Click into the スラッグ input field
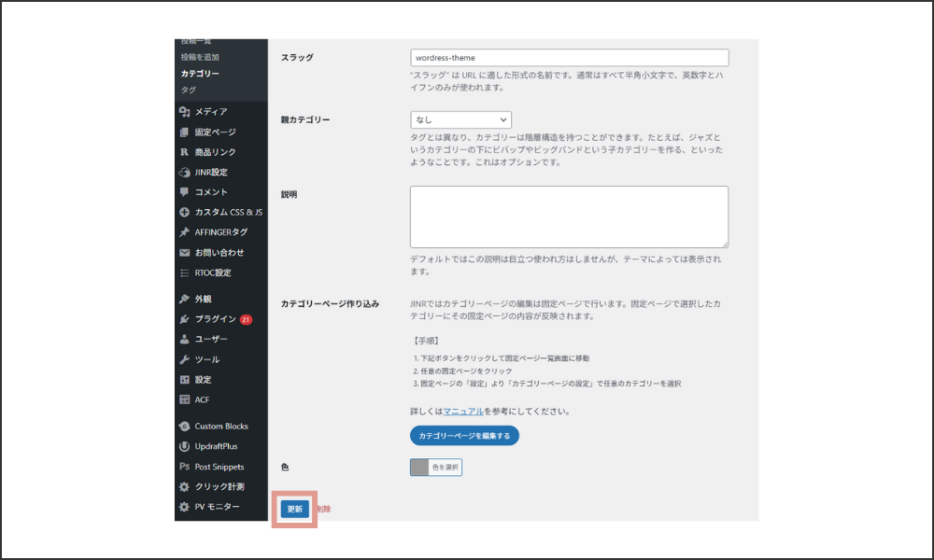This screenshot has height=560, width=934. point(570,58)
